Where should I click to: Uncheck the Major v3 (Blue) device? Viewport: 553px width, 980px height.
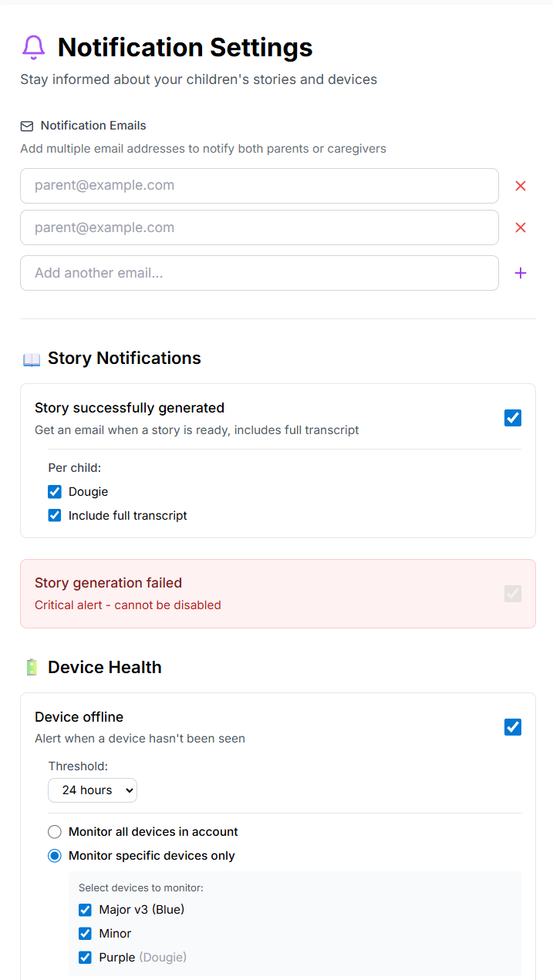click(85, 910)
